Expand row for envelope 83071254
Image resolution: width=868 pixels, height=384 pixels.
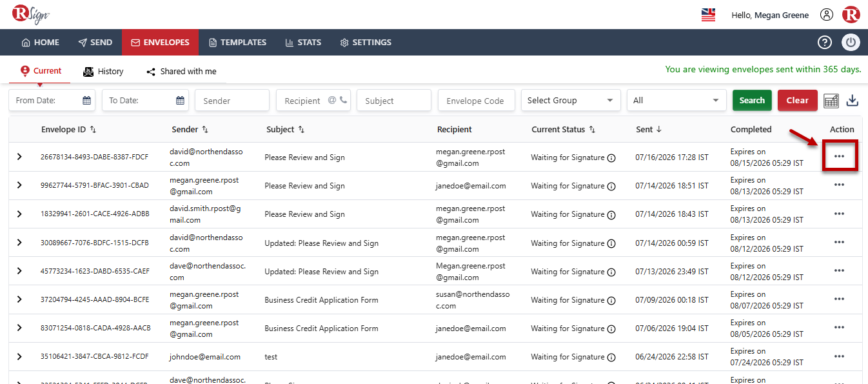pos(19,328)
